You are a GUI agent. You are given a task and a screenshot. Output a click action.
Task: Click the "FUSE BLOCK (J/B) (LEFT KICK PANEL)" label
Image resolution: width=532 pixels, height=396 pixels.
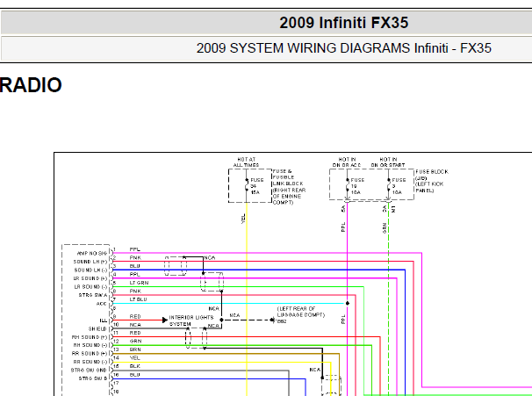pos(432,181)
